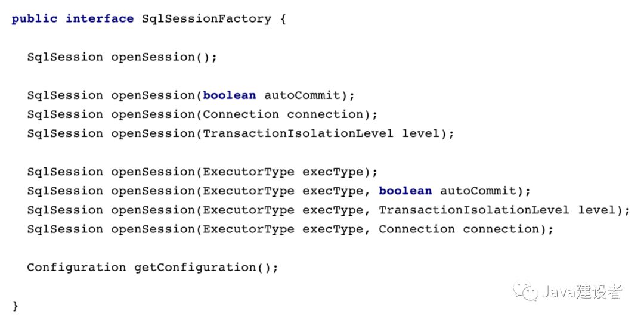Click the WeChat logo in the watermark

(527, 291)
